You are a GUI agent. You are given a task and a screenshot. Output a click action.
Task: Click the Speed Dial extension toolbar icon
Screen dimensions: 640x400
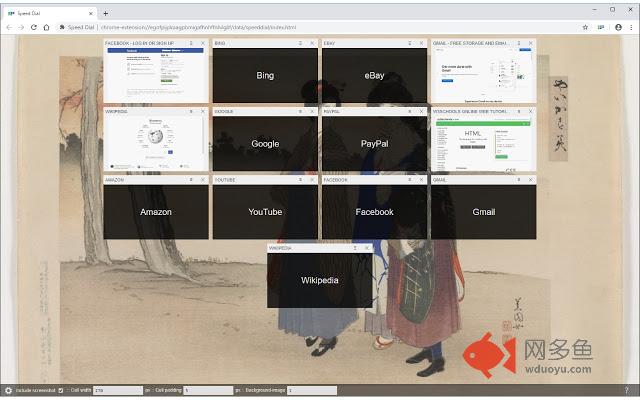point(601,27)
